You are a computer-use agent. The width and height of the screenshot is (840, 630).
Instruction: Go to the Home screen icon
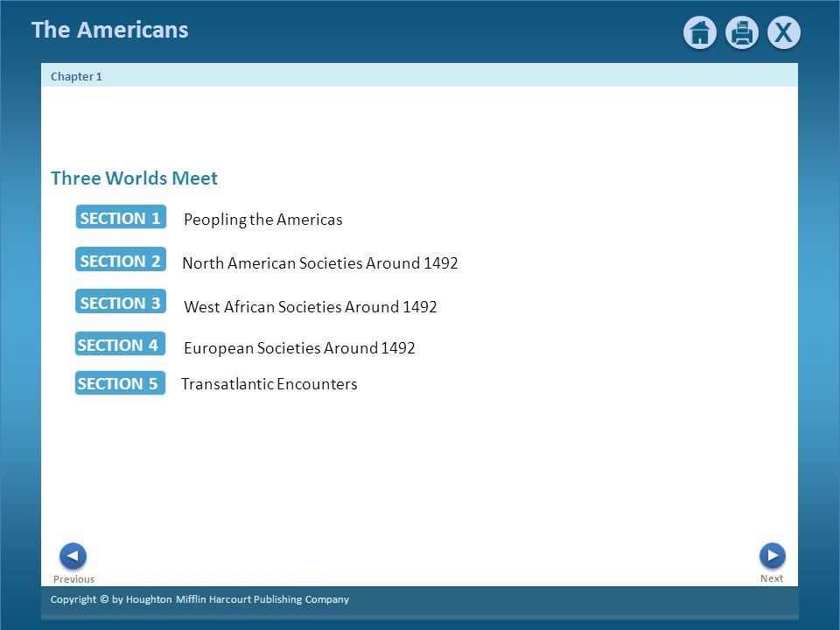pyautogui.click(x=700, y=33)
